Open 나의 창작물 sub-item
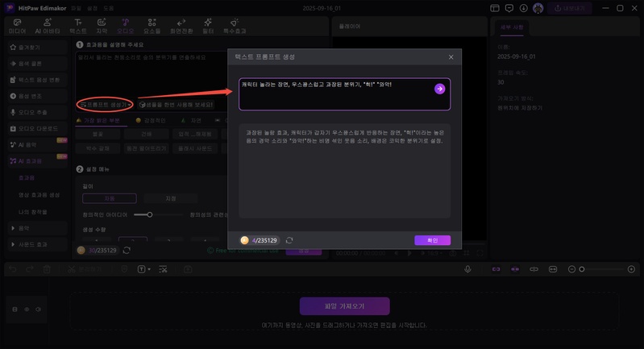 click(33, 212)
